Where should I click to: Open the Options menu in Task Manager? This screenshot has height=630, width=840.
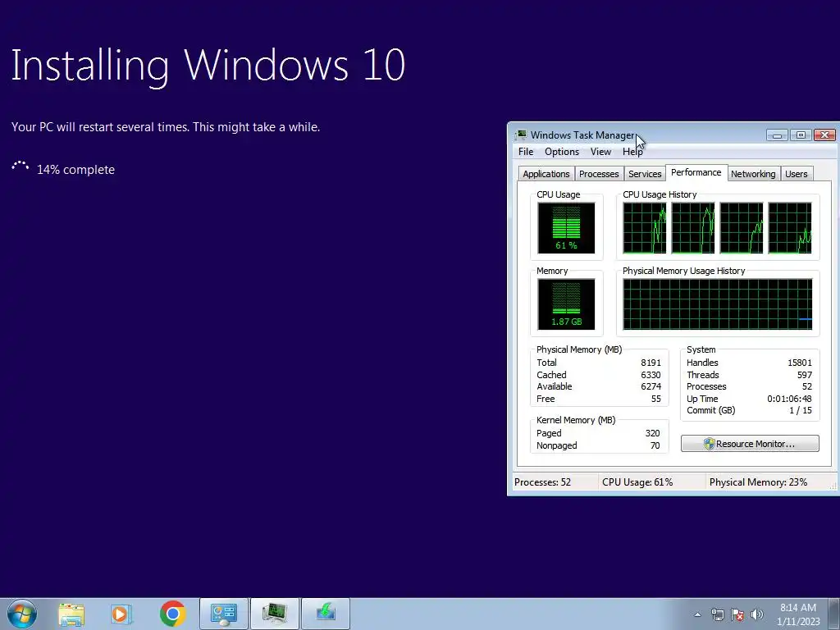(x=562, y=152)
